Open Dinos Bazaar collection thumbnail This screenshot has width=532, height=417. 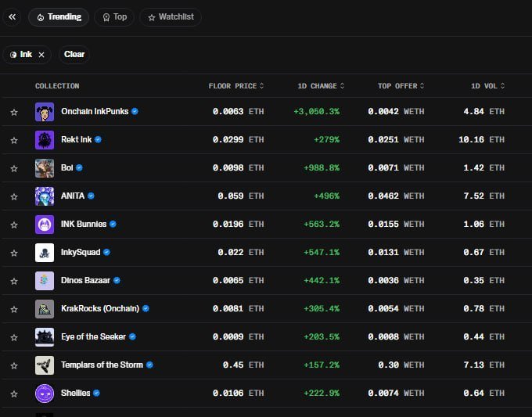point(45,281)
